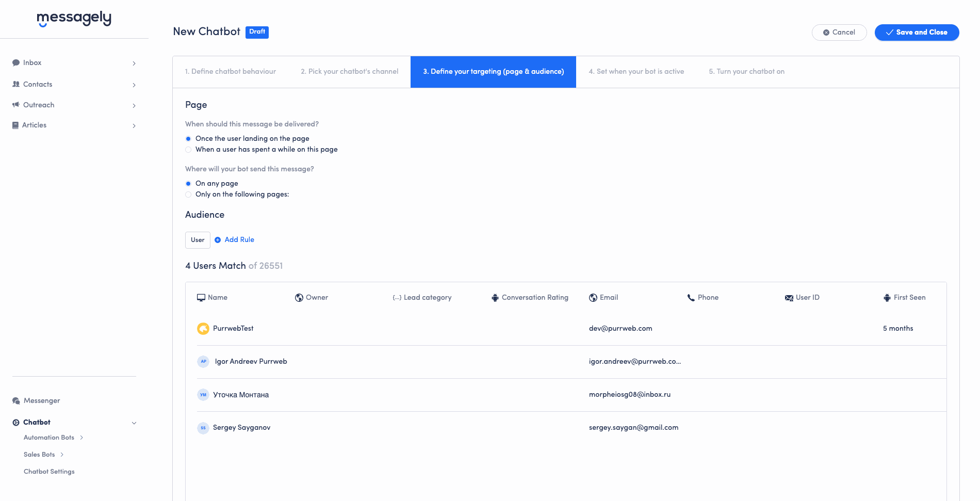Click the Inbox speech bubble icon
The height and width of the screenshot is (501, 980).
(x=16, y=63)
